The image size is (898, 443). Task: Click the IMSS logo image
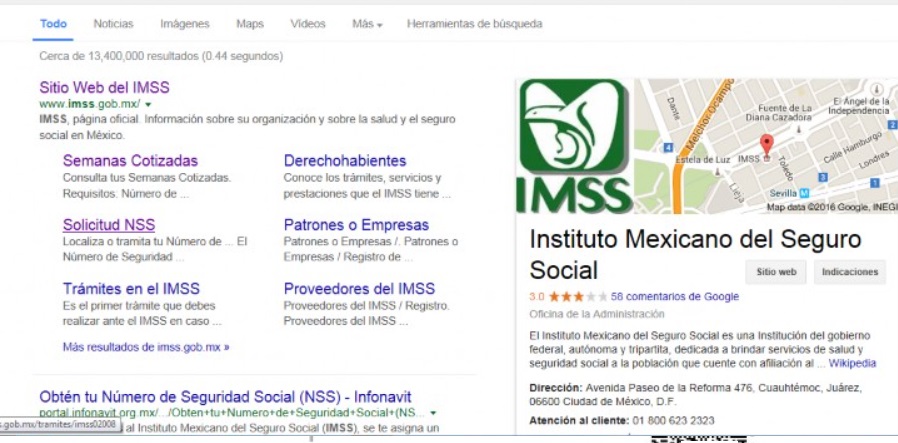coord(574,146)
